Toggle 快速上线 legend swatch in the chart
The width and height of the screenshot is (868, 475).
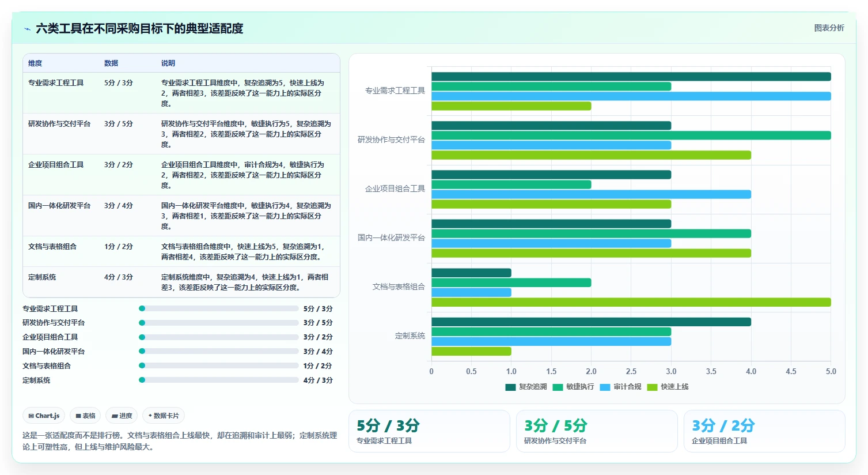[x=652, y=387]
